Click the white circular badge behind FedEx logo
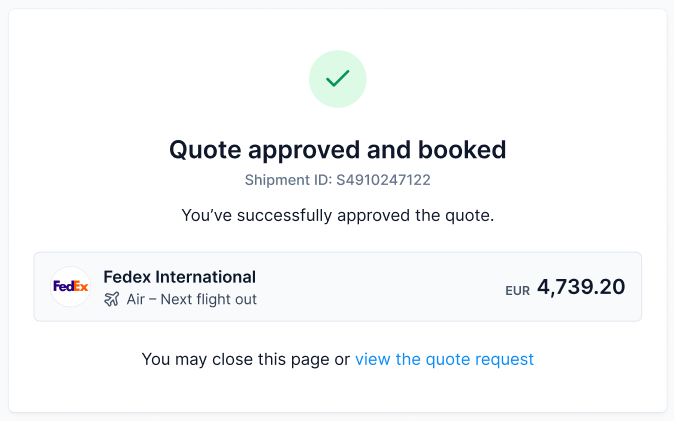 click(70, 286)
